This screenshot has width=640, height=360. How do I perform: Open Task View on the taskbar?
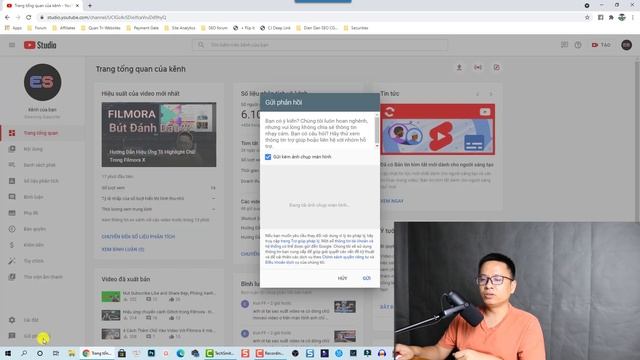click(56, 353)
